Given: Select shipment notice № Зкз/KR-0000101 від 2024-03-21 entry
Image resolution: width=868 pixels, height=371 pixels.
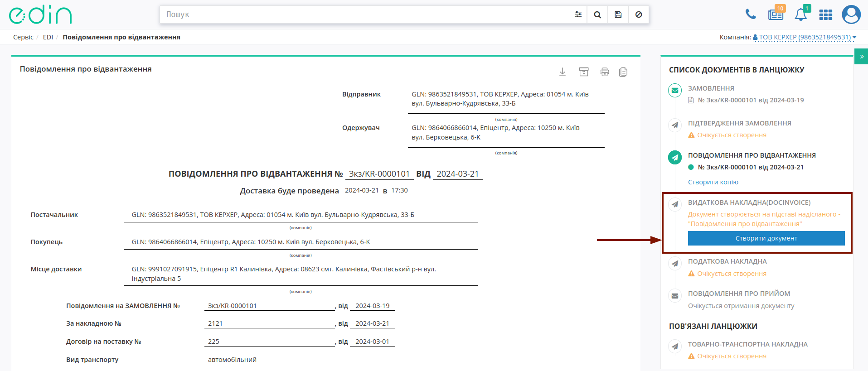Looking at the screenshot, I should 750,167.
